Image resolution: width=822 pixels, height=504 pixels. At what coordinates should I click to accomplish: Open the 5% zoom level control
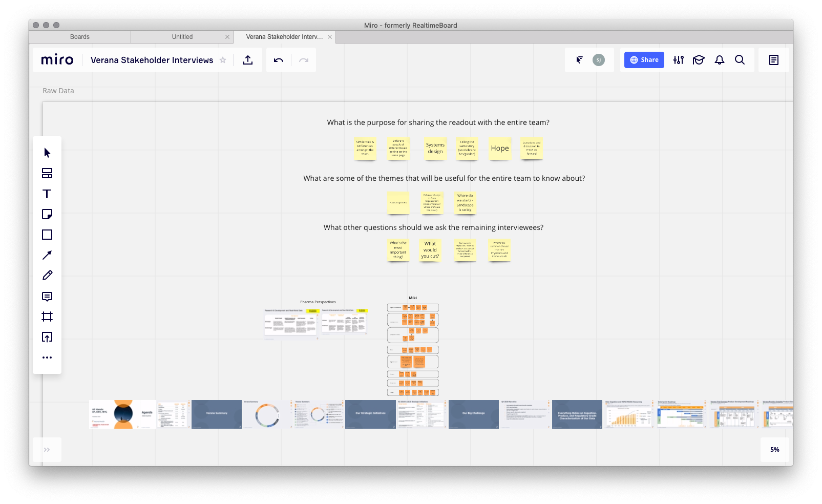pyautogui.click(x=774, y=450)
